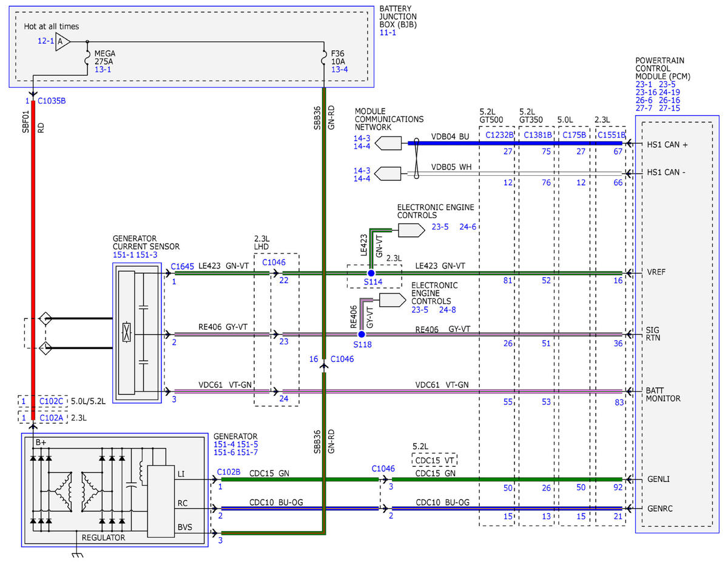728x562 pixels.
Task: Open the C1046 link in the 2.3L LHD box
Action: (274, 262)
